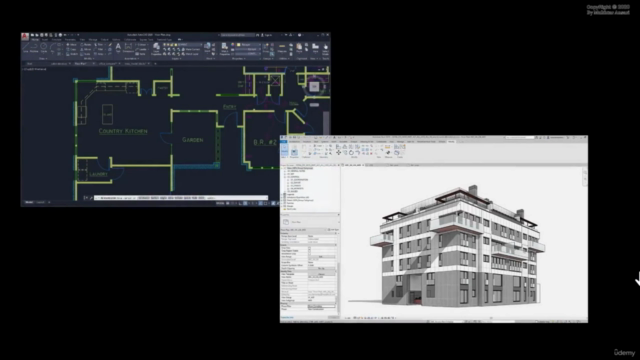The width and height of the screenshot is (640, 360).
Task: Choose the Move command in AutoCAD Modify panel
Action: [71, 44]
